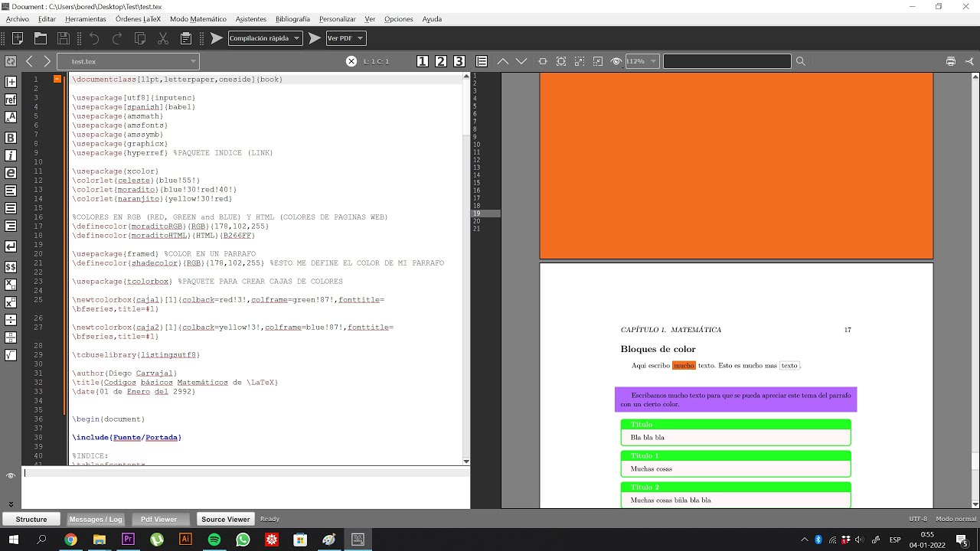Copy selection with the copy icon
The width and height of the screenshot is (980, 551).
click(x=140, y=38)
